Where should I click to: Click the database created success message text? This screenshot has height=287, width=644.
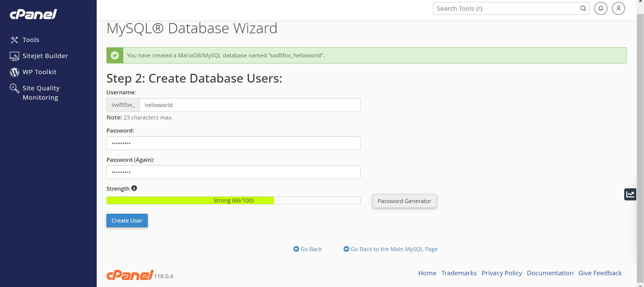coord(226,55)
